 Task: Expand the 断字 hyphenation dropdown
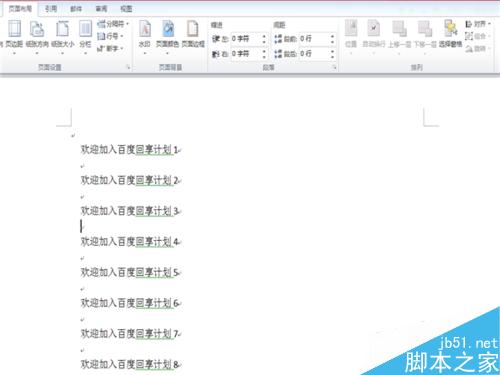(110, 48)
